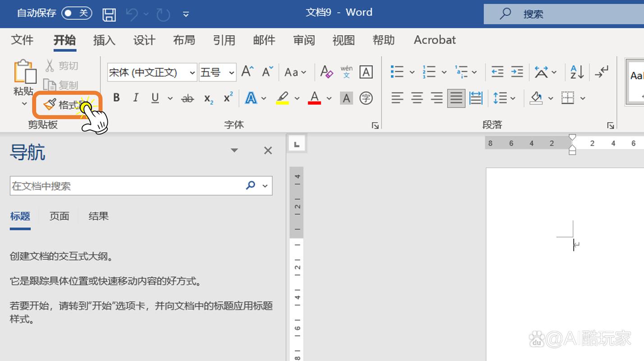The image size is (644, 361).
Task: Toggle the justify alignment icon
Action: [456, 98]
